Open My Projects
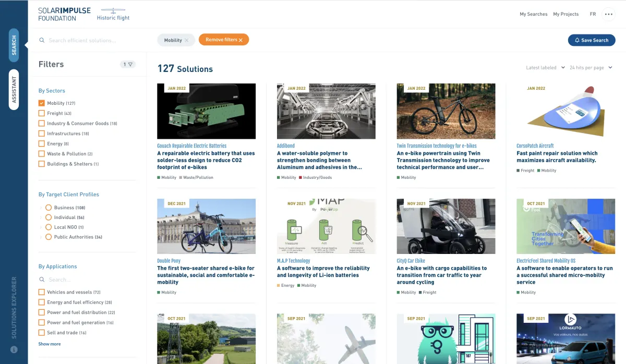The height and width of the screenshot is (364, 626). pyautogui.click(x=565, y=14)
